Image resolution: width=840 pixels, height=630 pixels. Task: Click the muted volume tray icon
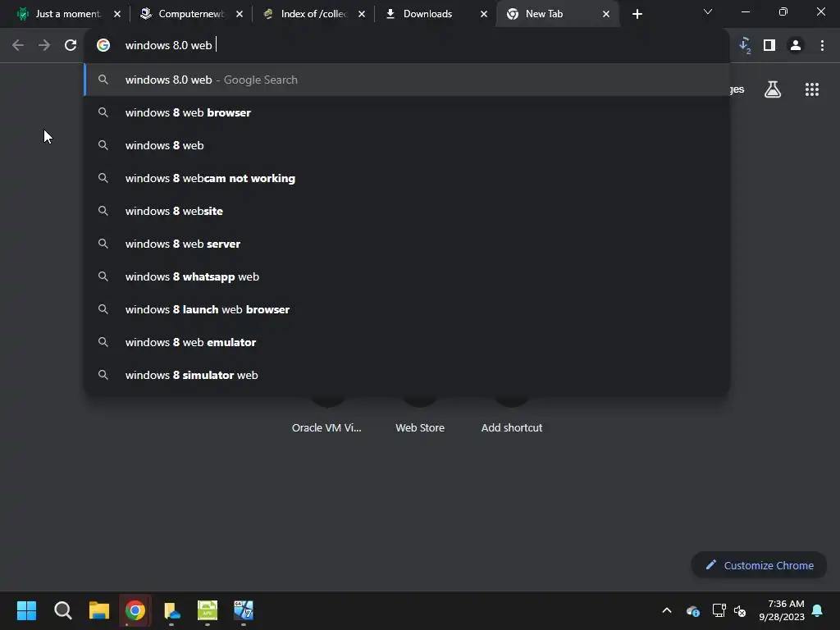(x=740, y=610)
